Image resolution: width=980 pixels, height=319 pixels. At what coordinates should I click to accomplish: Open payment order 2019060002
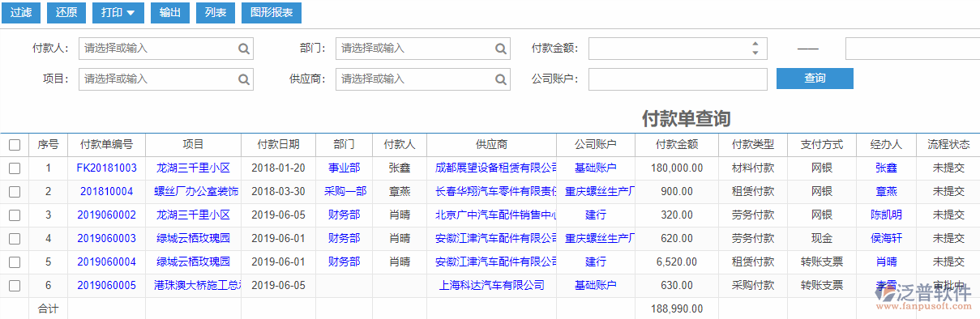[107, 215]
